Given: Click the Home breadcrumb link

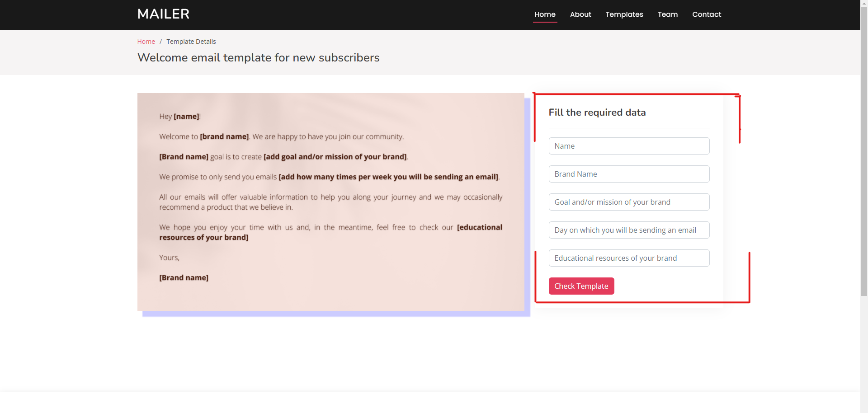Looking at the screenshot, I should 146,41.
